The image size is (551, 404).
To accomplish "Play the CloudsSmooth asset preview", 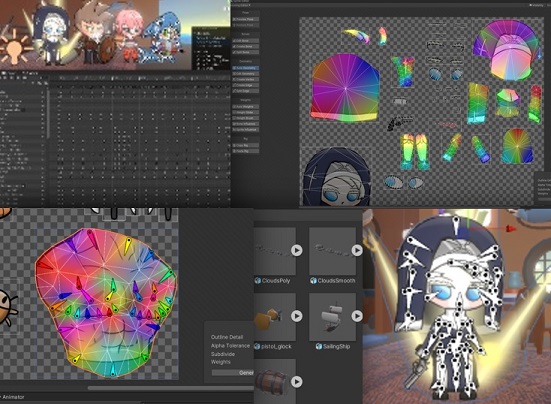I will pos(357,250).
